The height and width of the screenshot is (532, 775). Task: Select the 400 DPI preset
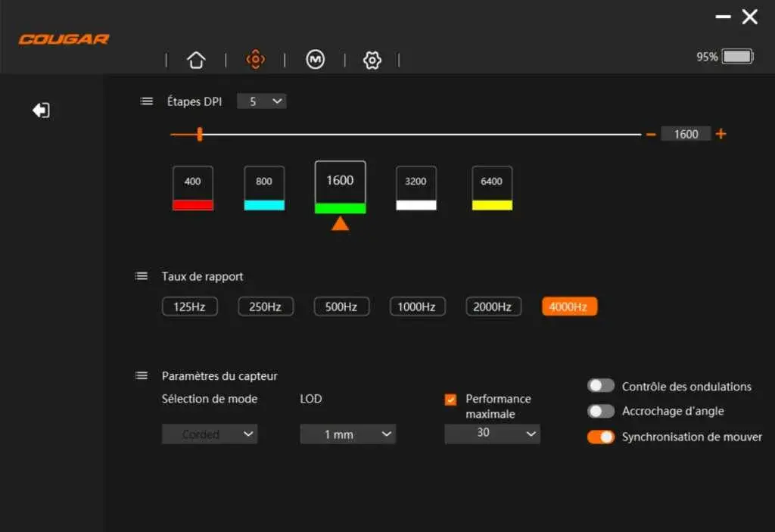click(x=192, y=188)
